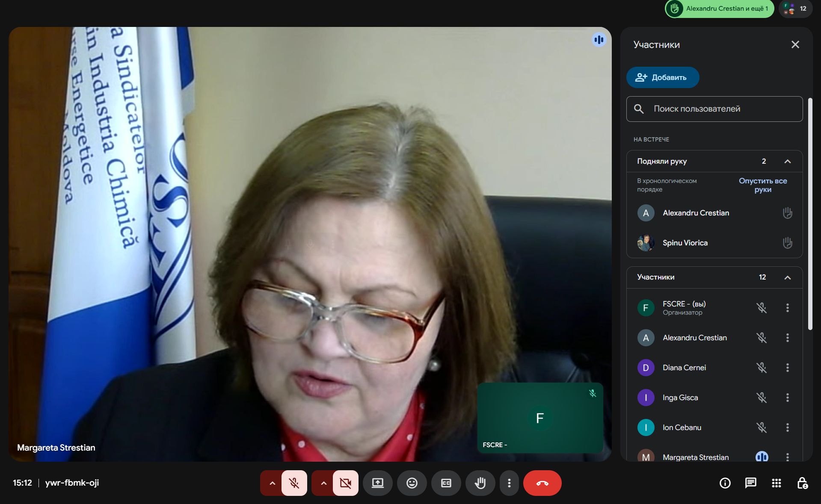Open more options menu in bottom toolbar
This screenshot has height=504, width=821.
point(509,483)
